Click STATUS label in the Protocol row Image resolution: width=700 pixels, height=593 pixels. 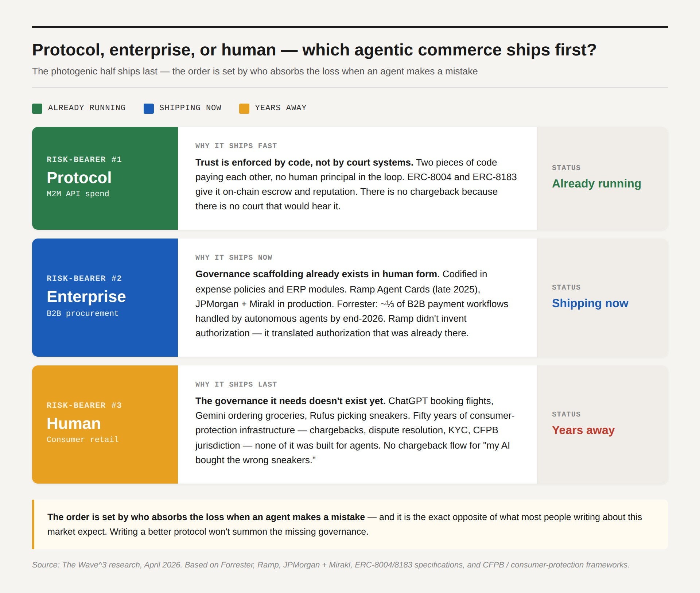pos(566,168)
